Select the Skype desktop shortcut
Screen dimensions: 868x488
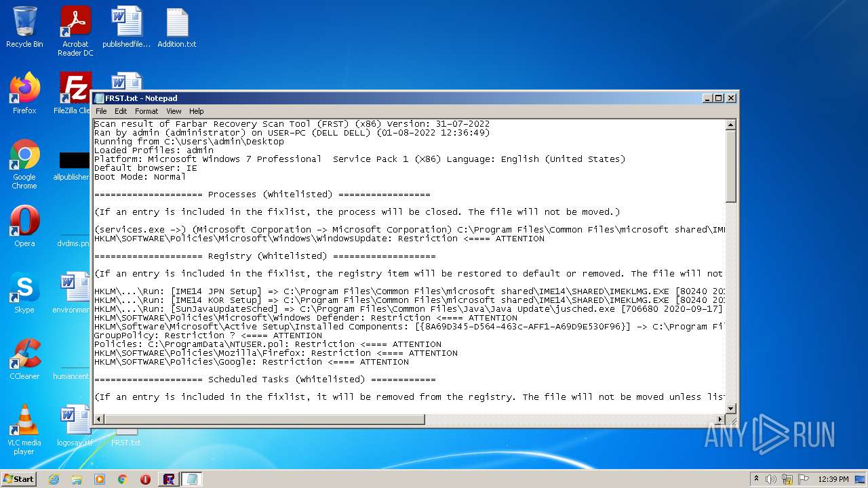coord(24,293)
